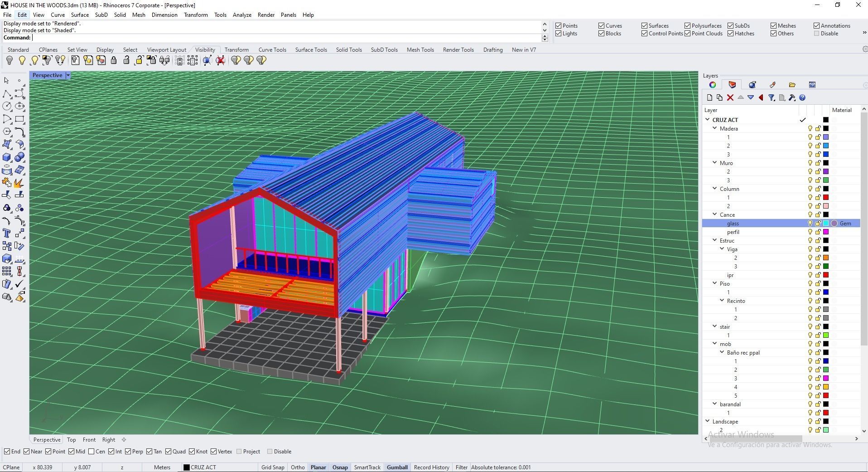The height and width of the screenshot is (472, 868).
Task: Toggle Record History in status bar
Action: point(432,467)
